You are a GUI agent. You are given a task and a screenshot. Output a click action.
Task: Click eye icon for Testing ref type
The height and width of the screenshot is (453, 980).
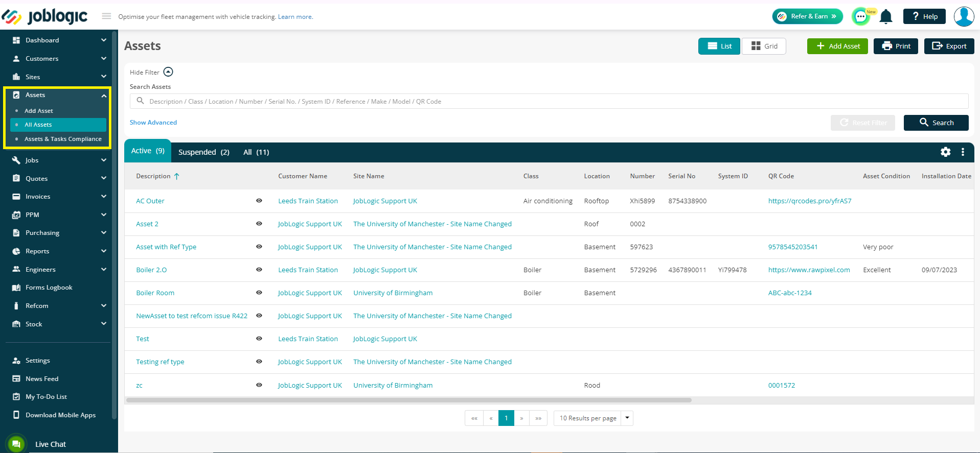tap(259, 362)
